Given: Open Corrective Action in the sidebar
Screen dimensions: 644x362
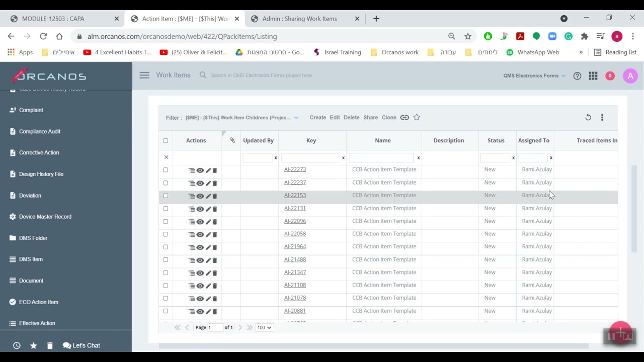Looking at the screenshot, I should [x=39, y=153].
